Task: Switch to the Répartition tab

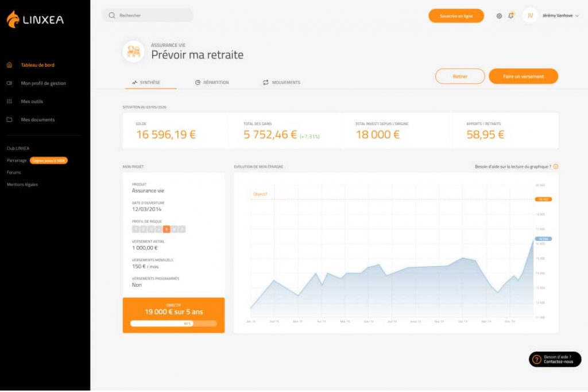Action: [x=212, y=83]
